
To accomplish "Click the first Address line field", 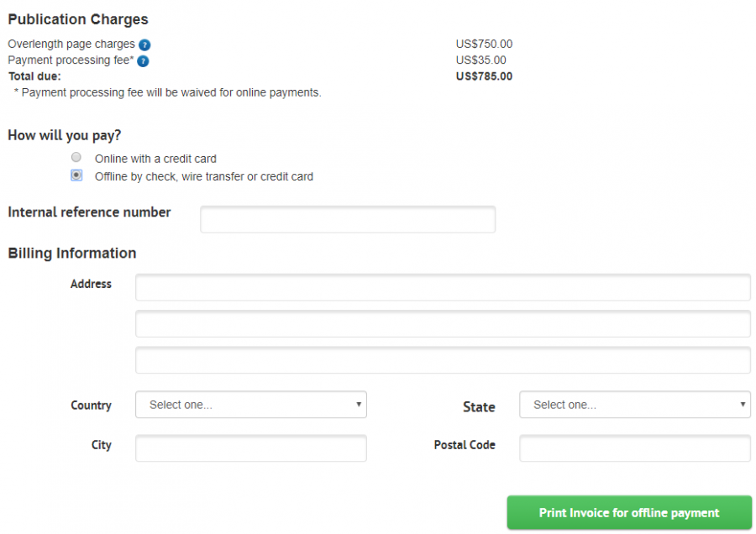I will click(443, 287).
